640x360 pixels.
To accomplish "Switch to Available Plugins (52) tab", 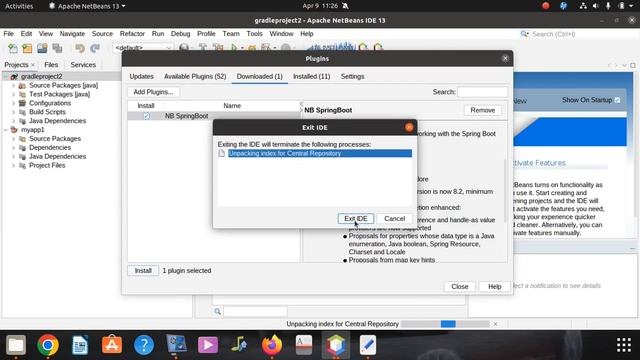I will click(x=195, y=76).
